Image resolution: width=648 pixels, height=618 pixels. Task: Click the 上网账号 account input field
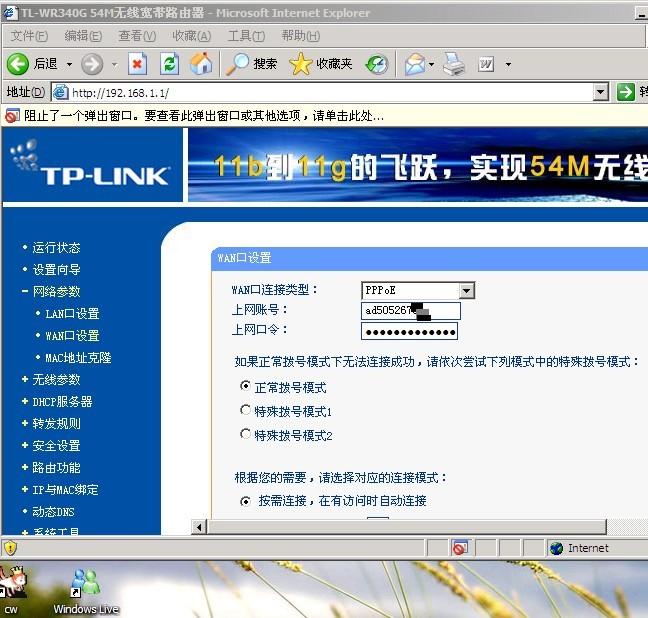click(x=411, y=311)
